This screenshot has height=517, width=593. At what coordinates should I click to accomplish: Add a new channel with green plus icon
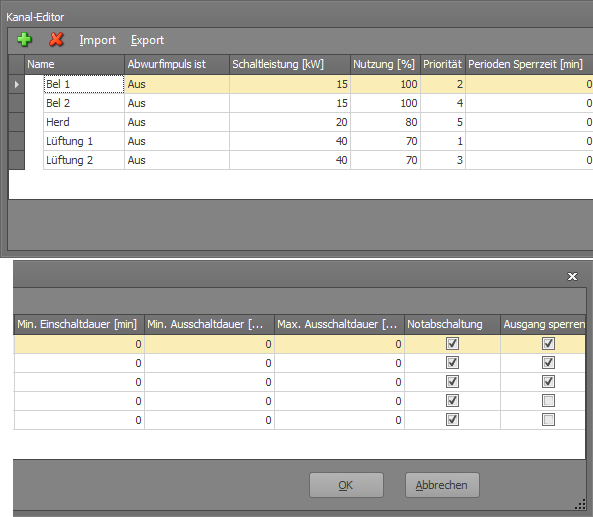click(x=24, y=39)
